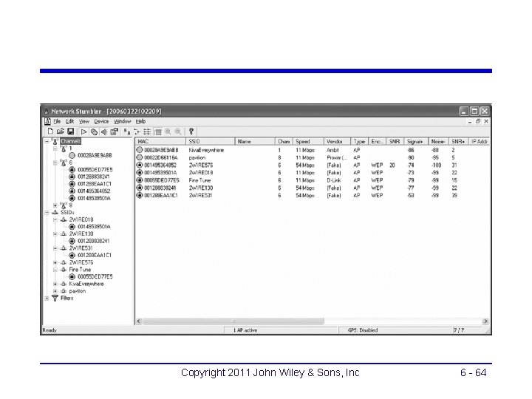Sort by the Speed column header

coord(308,141)
